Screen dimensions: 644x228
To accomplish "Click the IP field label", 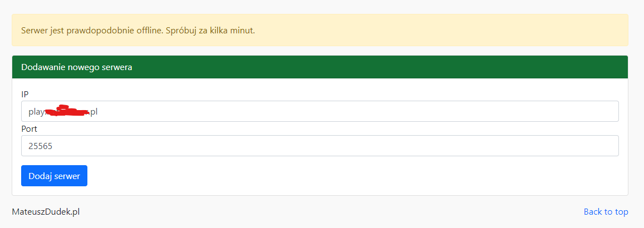I will pyautogui.click(x=25, y=95).
